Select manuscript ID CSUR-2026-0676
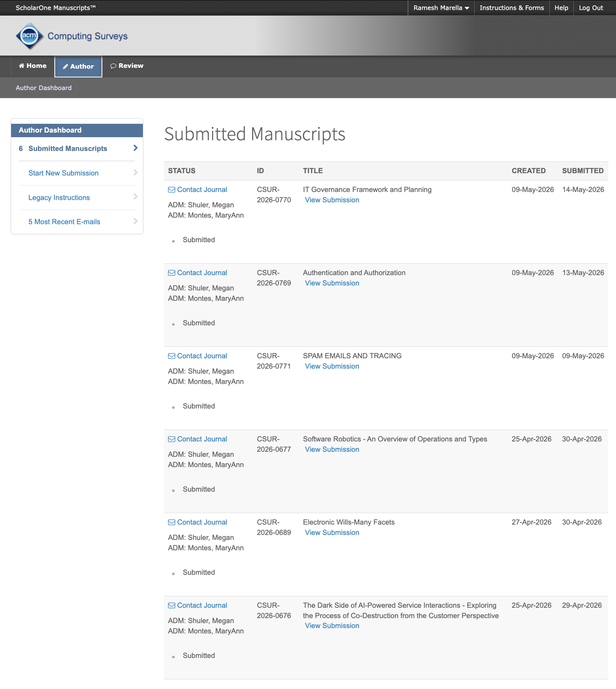This screenshot has width=616, height=689. click(x=274, y=610)
